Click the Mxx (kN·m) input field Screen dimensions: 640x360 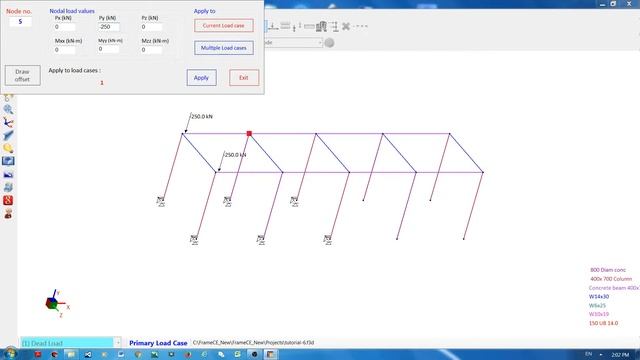tap(64, 50)
